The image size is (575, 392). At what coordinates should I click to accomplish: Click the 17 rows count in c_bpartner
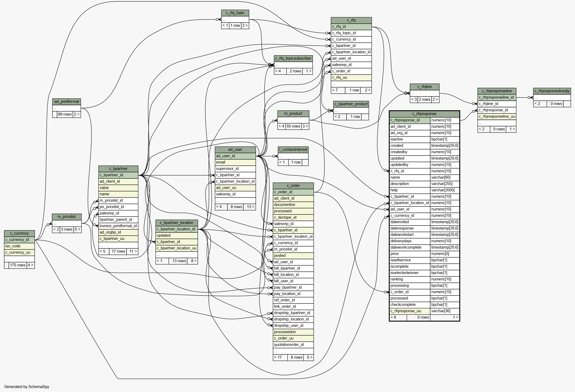(x=118, y=252)
